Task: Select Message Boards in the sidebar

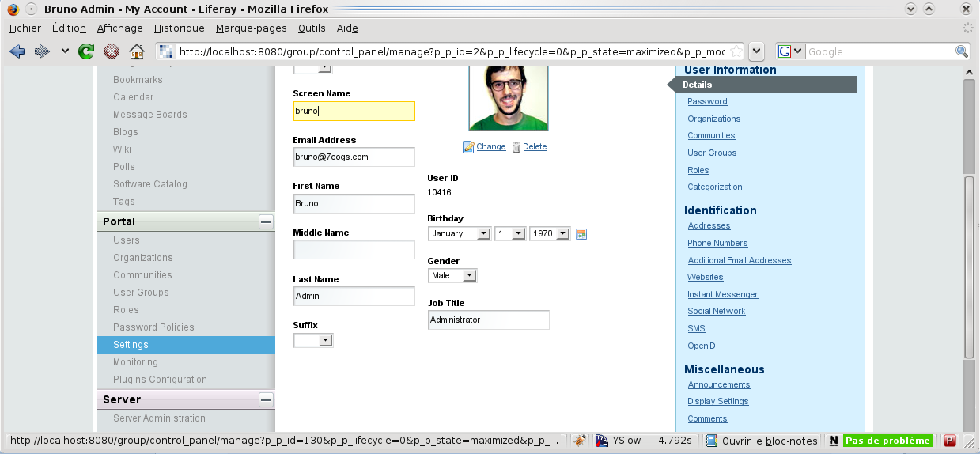Action: coord(150,115)
